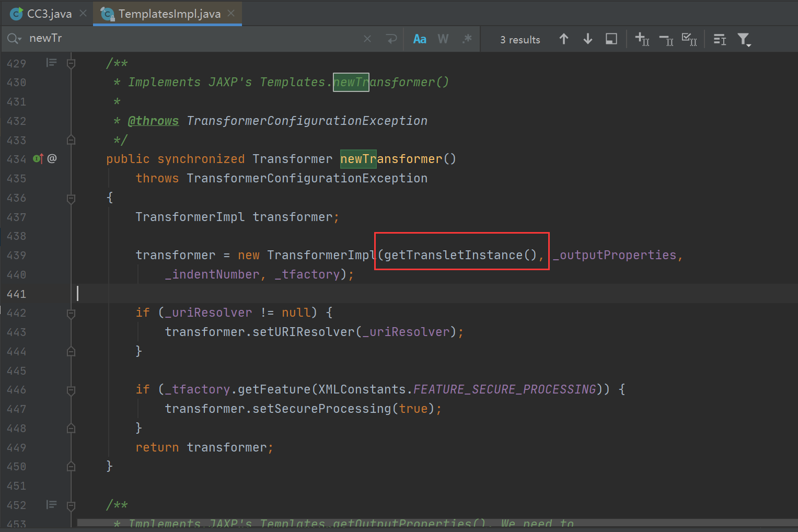Click the horizontal scrollbar at editor bottom
Image resolution: width=798 pixels, height=532 pixels.
click(437, 523)
